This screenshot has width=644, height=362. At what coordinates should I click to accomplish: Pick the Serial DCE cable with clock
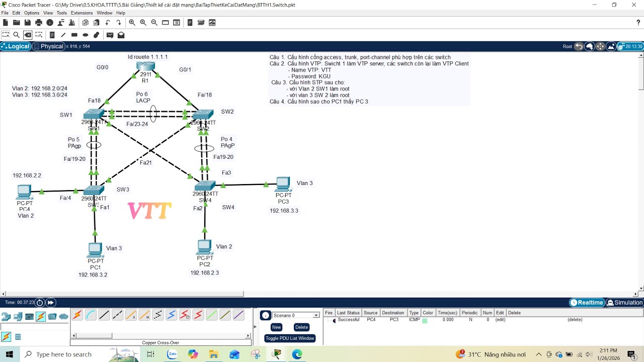coord(185,315)
